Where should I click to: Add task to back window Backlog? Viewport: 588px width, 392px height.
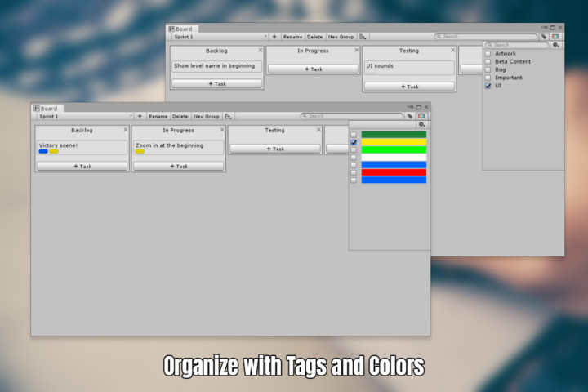pyautogui.click(x=216, y=83)
